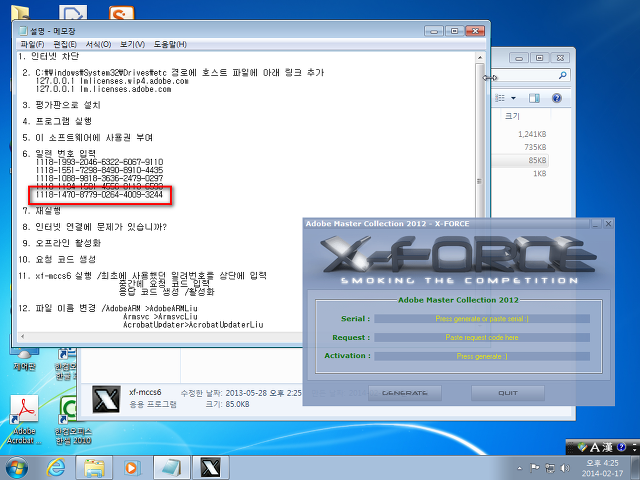The width and height of the screenshot is (640, 480).
Task: Select the 85KB file row in Explorer
Action: 537,160
